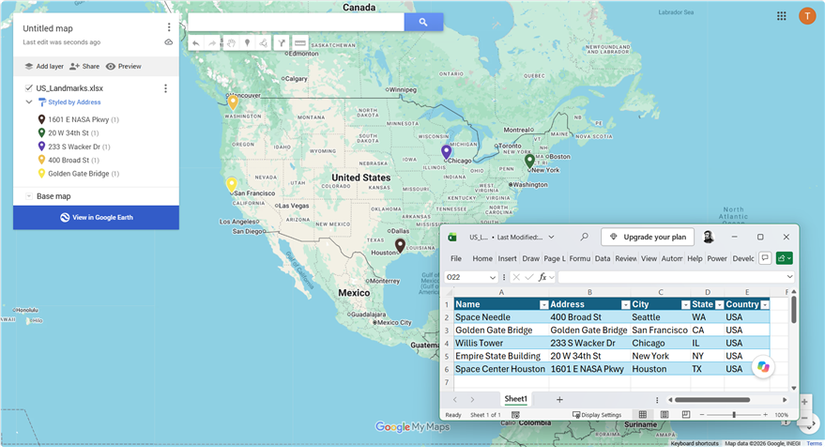Screen dimensions: 825x447
Task: Open the Country column filter dropdown
Action: (x=765, y=304)
